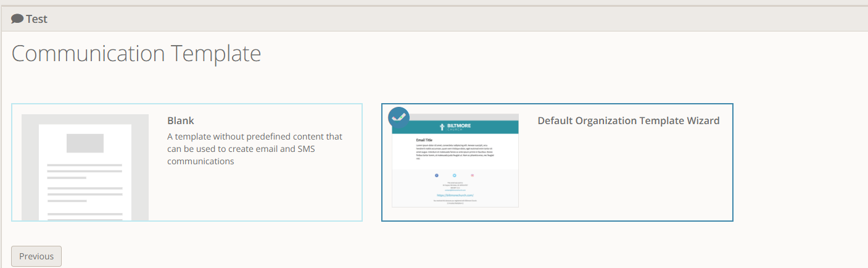The height and width of the screenshot is (268, 868).
Task: Click lorem ipsum body text in preview
Action: 455,152
